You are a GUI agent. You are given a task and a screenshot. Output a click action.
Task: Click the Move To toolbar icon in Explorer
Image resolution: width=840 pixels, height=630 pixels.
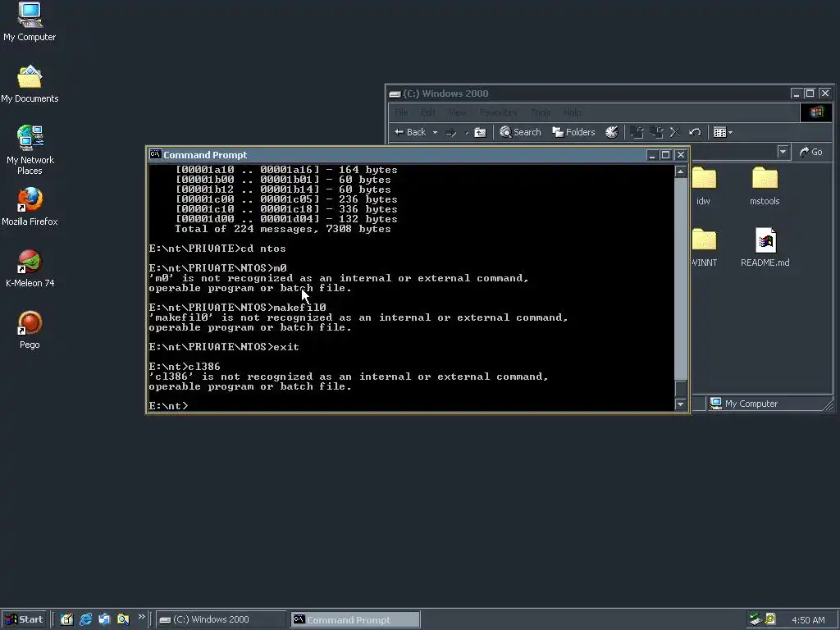(x=637, y=132)
